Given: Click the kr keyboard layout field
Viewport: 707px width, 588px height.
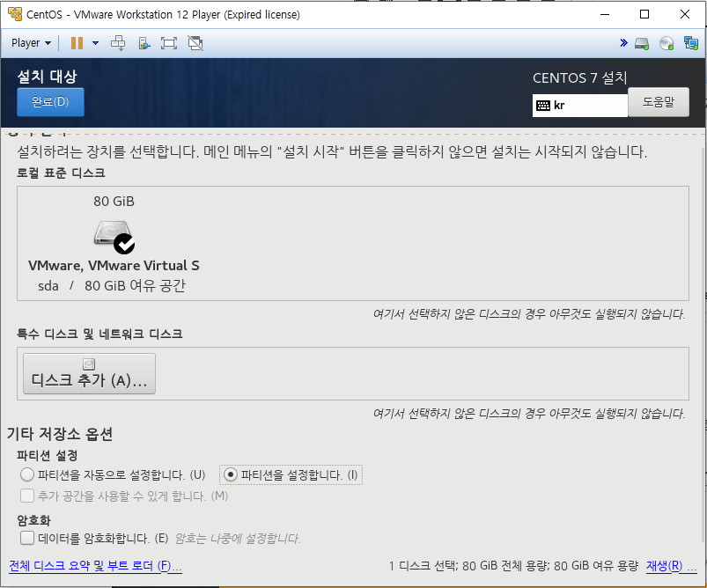Looking at the screenshot, I should pyautogui.click(x=580, y=106).
